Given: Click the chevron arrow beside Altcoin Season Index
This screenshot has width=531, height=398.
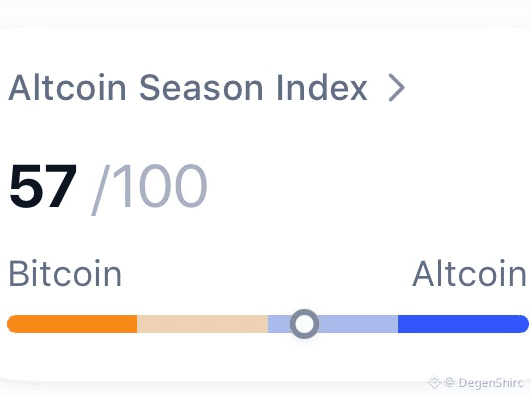Looking at the screenshot, I should tap(397, 88).
